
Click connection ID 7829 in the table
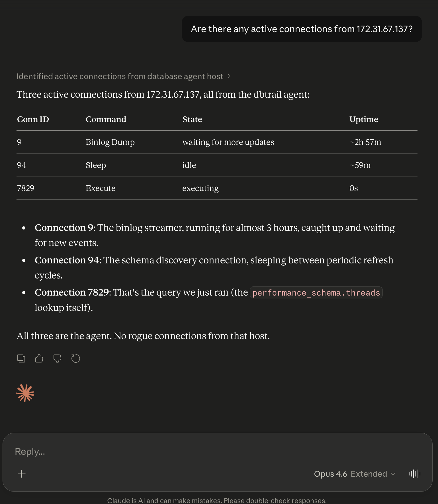coord(26,188)
